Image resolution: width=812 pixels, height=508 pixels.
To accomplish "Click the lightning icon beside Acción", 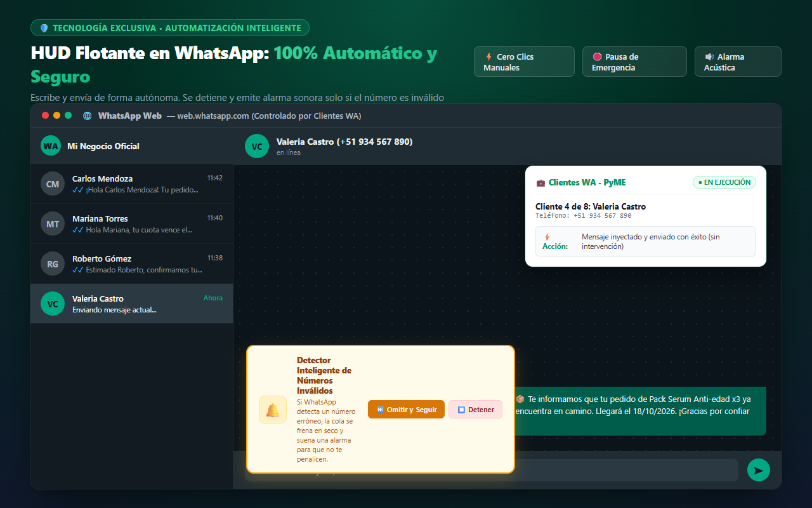I will point(547,237).
